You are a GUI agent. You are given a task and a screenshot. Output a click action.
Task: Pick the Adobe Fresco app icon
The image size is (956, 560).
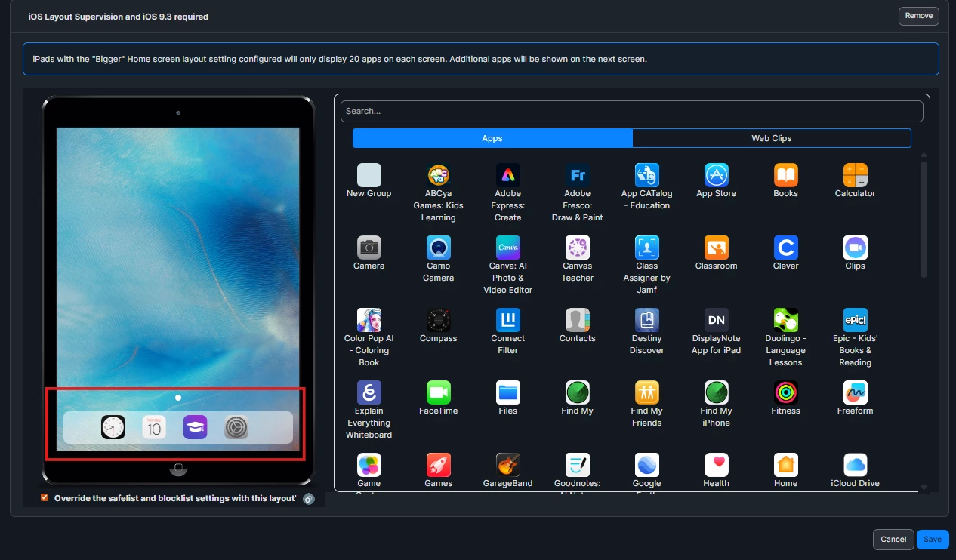(x=577, y=175)
